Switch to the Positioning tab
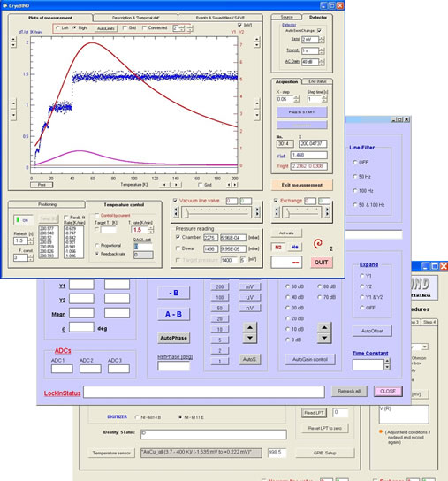The height and width of the screenshot is (481, 448). (47, 204)
